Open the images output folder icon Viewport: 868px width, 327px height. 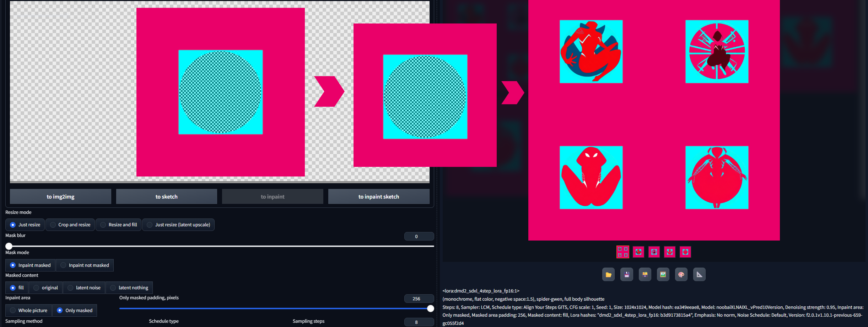tap(608, 274)
